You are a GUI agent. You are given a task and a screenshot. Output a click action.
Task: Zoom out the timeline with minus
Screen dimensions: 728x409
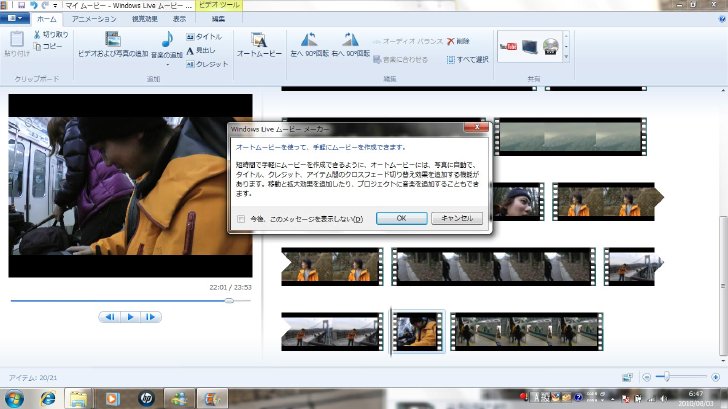point(647,377)
